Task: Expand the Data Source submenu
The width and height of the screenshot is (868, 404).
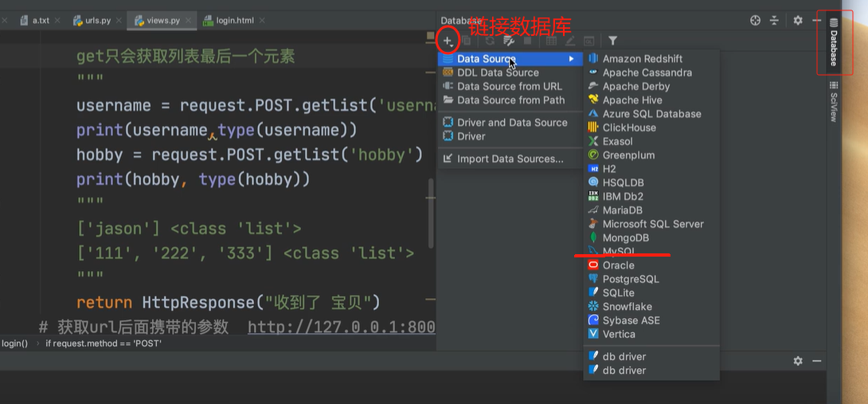Action: 510,59
